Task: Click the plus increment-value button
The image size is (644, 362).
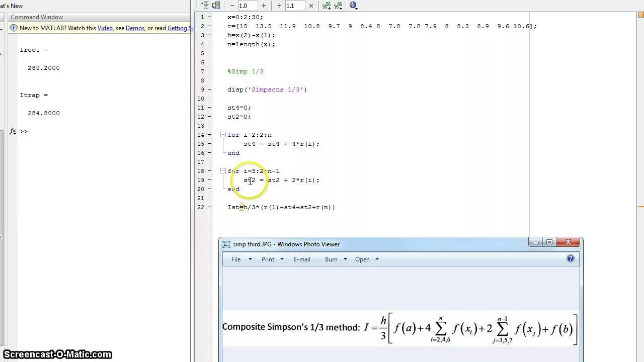Action: click(263, 6)
